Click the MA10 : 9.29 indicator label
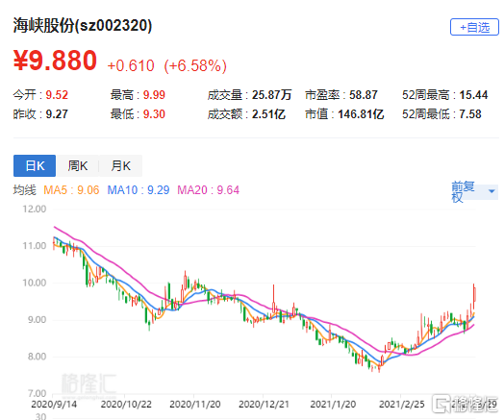Image resolution: width=504 pixels, height=420 pixels. tap(139, 190)
